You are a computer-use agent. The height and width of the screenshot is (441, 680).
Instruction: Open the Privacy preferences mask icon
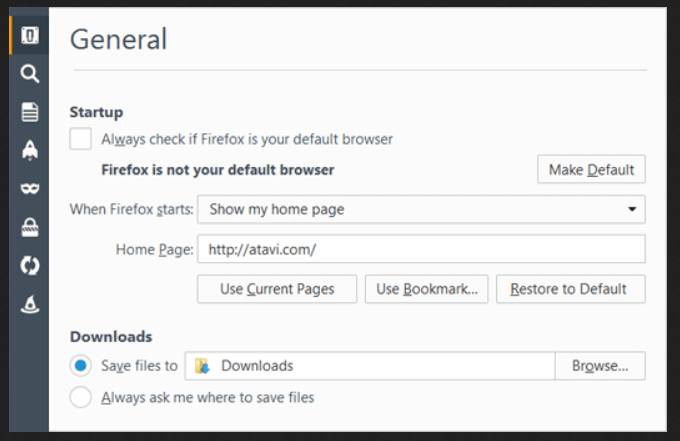pyautogui.click(x=30, y=188)
